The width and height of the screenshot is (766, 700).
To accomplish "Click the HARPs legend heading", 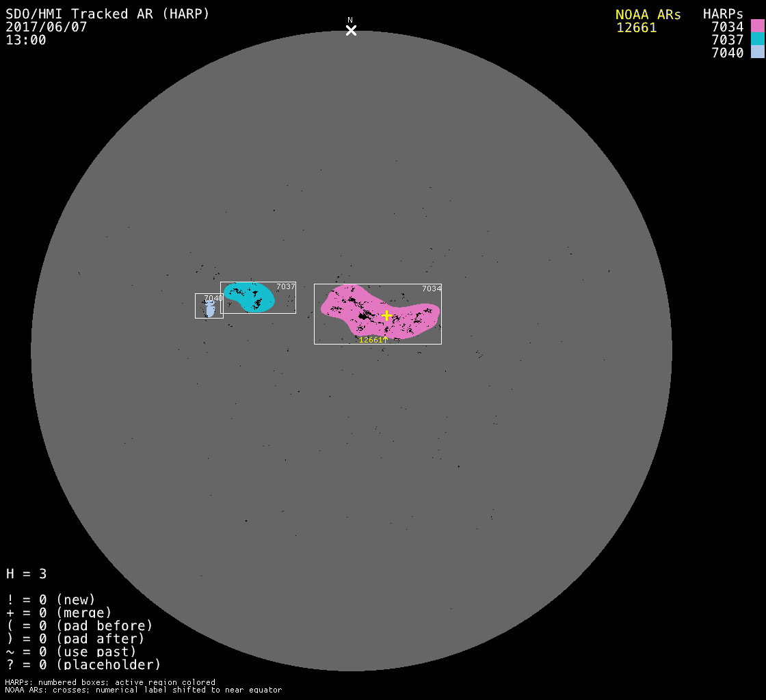I will (x=723, y=14).
